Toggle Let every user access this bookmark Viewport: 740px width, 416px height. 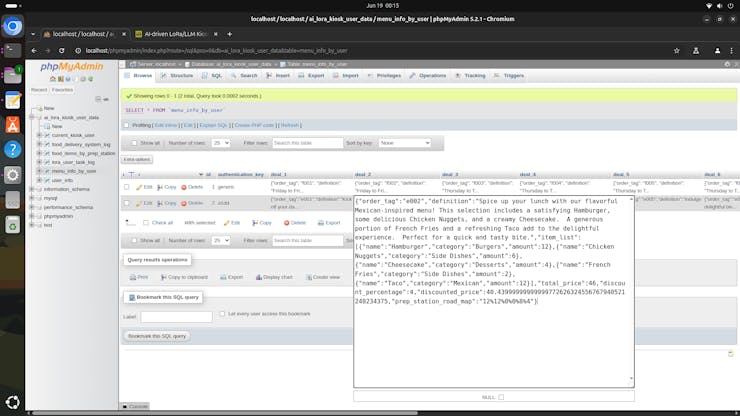(222, 314)
